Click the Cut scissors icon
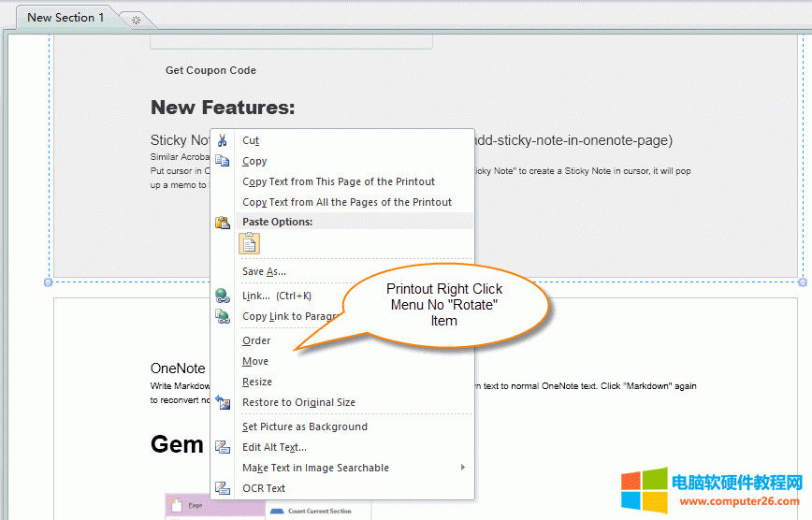This screenshot has height=520, width=812. coord(223,140)
